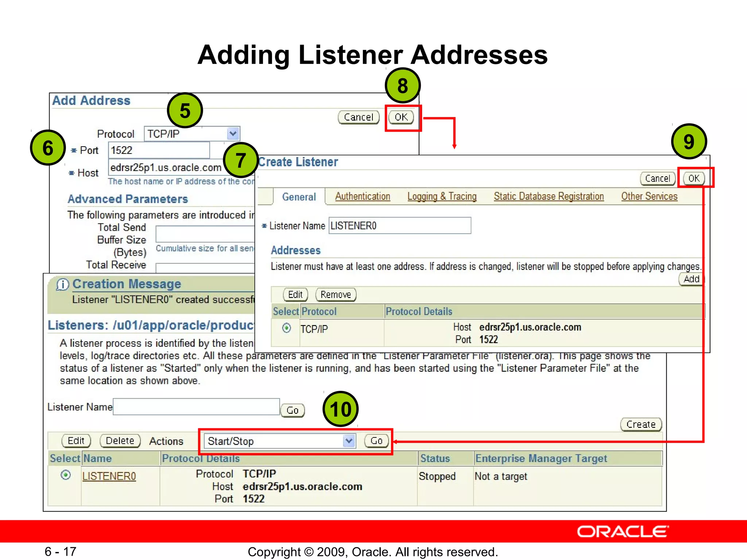Click OK in the Create Listener panel

[x=694, y=178]
